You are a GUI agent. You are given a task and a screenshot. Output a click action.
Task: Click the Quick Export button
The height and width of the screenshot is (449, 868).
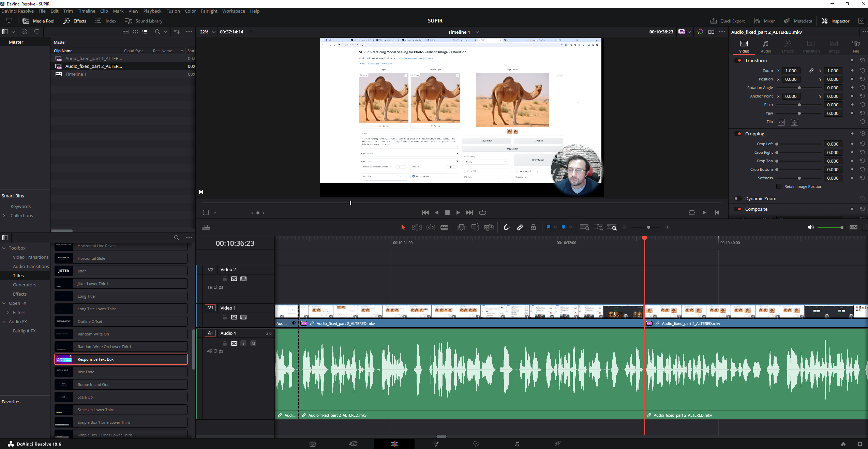[727, 21]
